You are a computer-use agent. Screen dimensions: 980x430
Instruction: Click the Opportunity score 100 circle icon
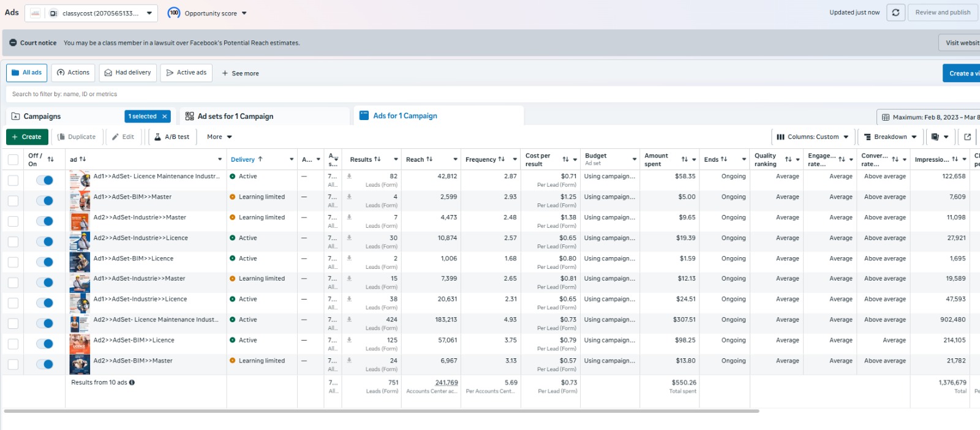click(x=174, y=13)
